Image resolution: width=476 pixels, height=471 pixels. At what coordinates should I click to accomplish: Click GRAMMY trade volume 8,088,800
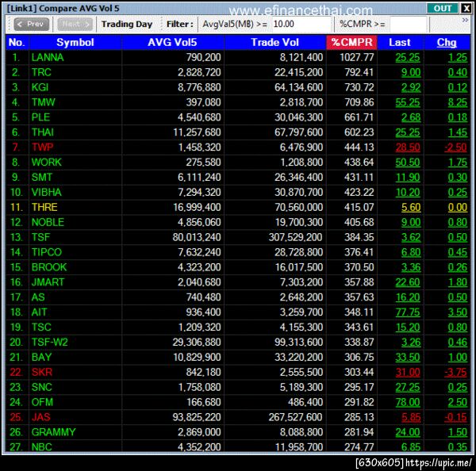tap(301, 432)
